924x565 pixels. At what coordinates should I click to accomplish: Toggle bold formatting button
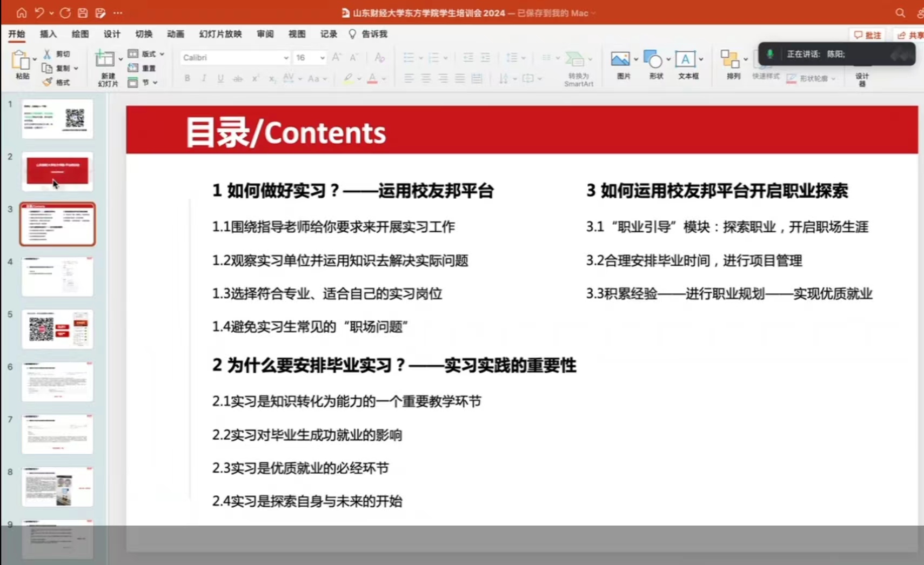pyautogui.click(x=187, y=78)
